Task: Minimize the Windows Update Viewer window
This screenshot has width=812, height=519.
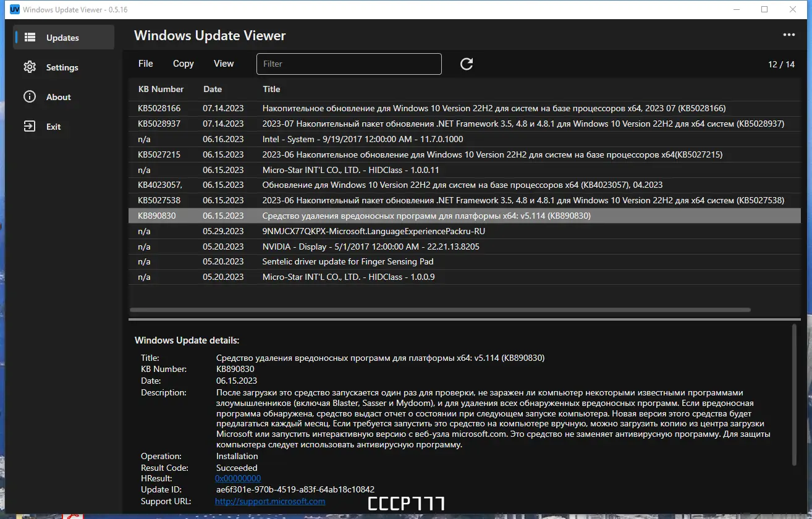Action: pyautogui.click(x=736, y=9)
